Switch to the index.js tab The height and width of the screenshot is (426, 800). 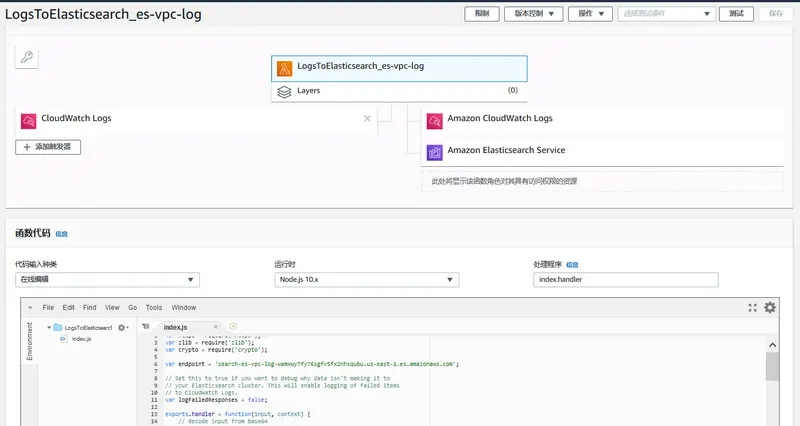coord(176,327)
